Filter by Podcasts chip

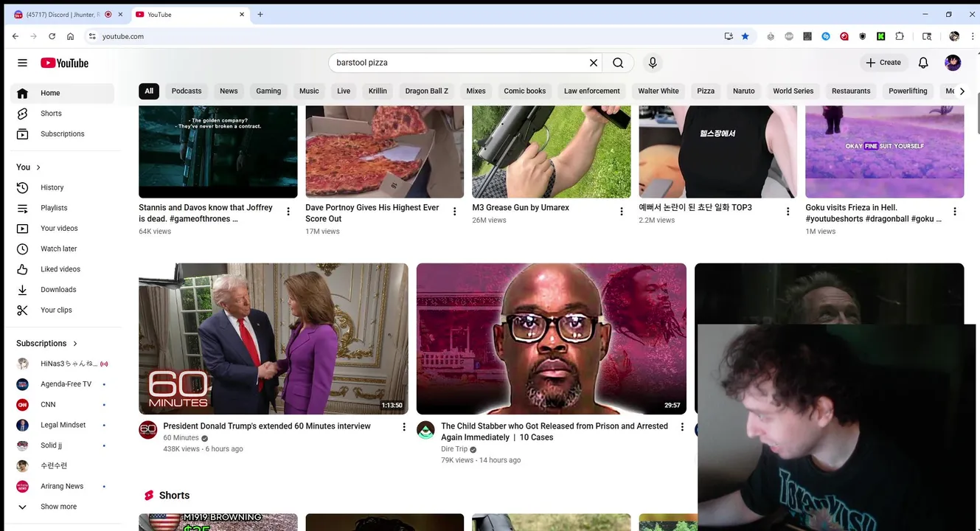click(187, 91)
